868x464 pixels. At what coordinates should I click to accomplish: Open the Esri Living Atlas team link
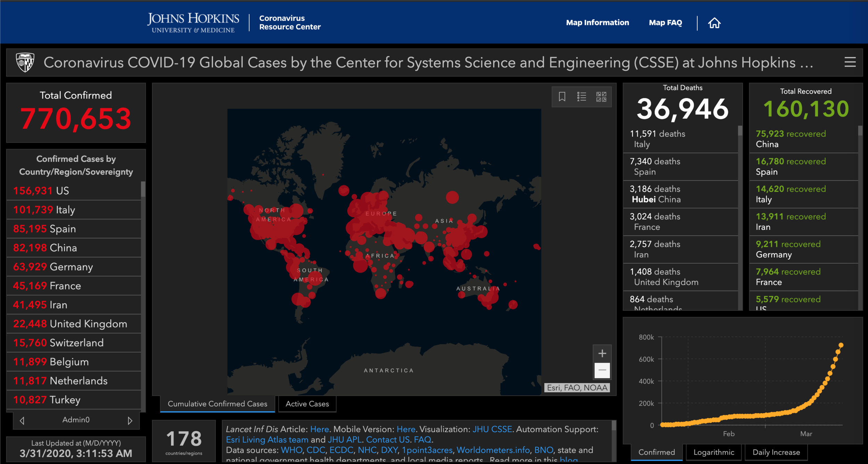click(267, 440)
